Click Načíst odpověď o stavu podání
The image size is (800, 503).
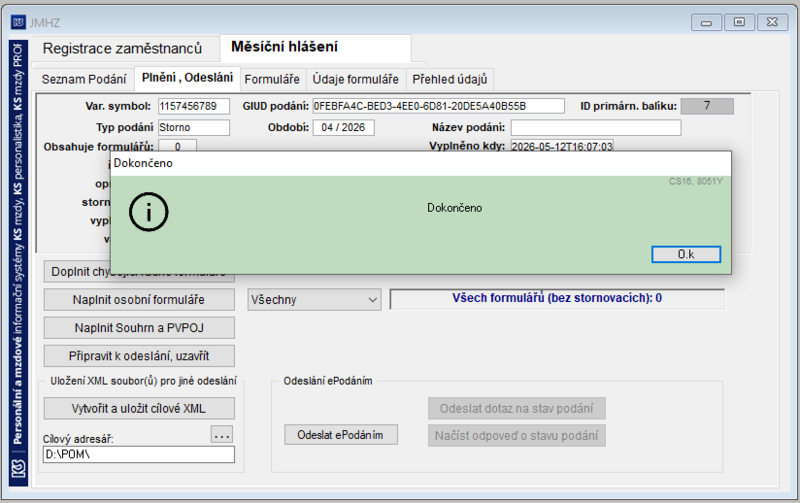[x=516, y=436]
